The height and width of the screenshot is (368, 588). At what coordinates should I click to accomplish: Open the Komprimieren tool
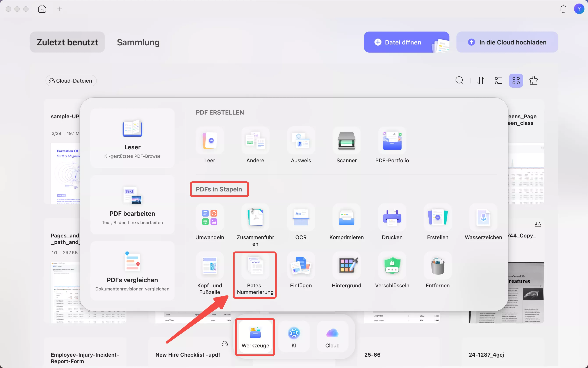[x=346, y=218]
